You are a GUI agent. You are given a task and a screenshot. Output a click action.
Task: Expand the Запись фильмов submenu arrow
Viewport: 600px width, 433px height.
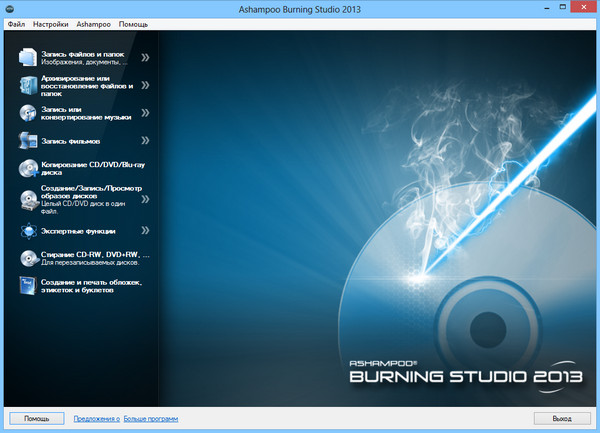pos(146,141)
